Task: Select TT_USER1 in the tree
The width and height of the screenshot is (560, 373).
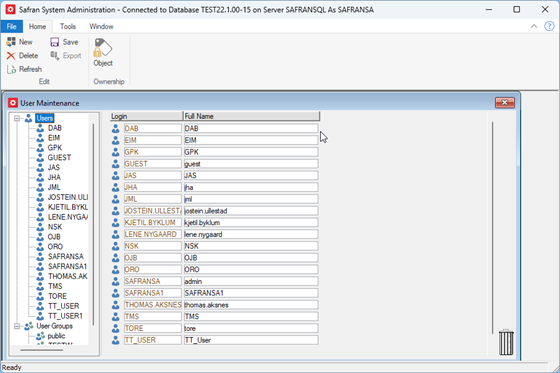Action: coord(65,316)
